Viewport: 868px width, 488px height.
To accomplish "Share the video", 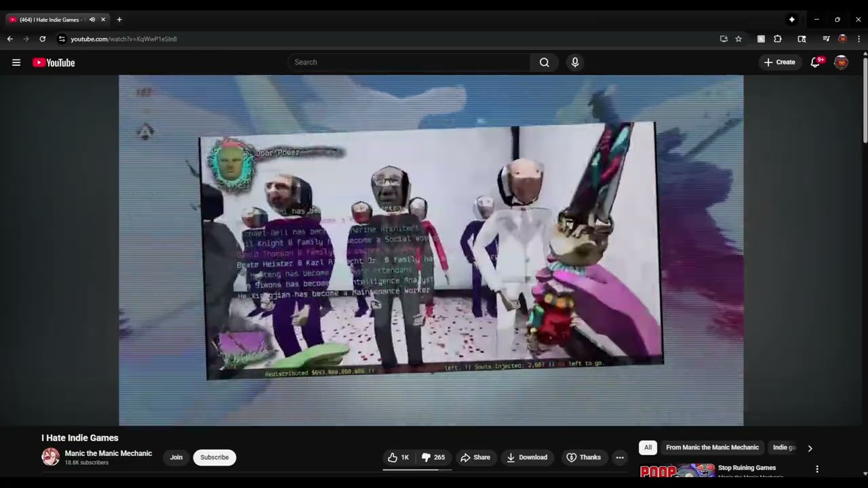I will pyautogui.click(x=475, y=457).
